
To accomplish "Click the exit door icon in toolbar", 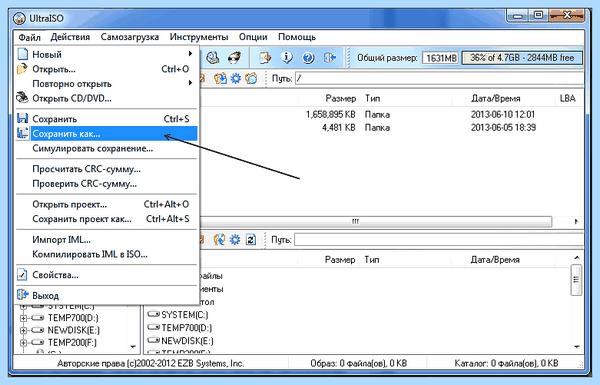I will click(329, 58).
